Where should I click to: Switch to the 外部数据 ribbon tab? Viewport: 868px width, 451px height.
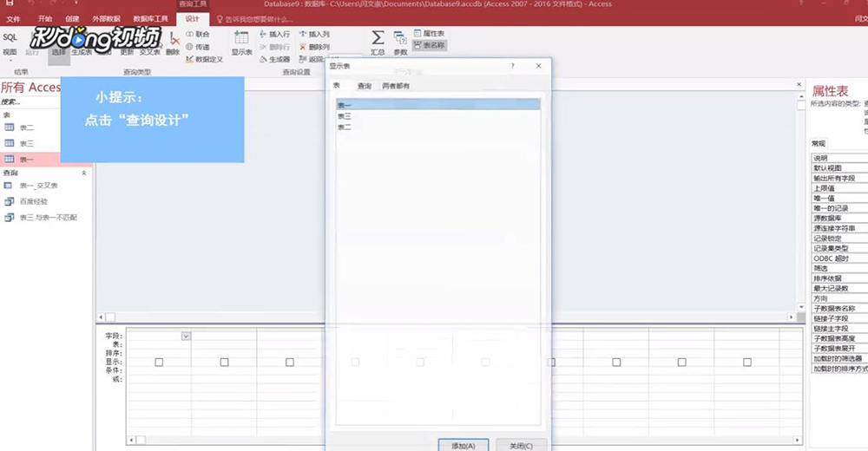(106, 19)
